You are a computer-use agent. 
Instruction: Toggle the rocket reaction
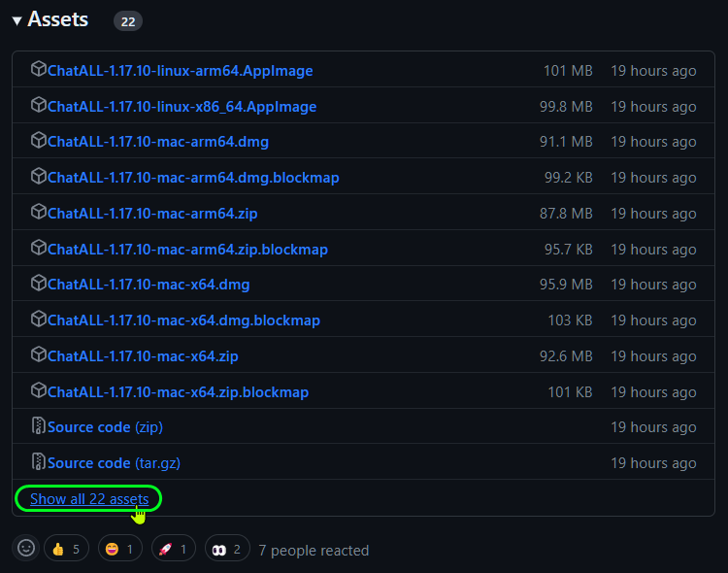[x=173, y=550]
